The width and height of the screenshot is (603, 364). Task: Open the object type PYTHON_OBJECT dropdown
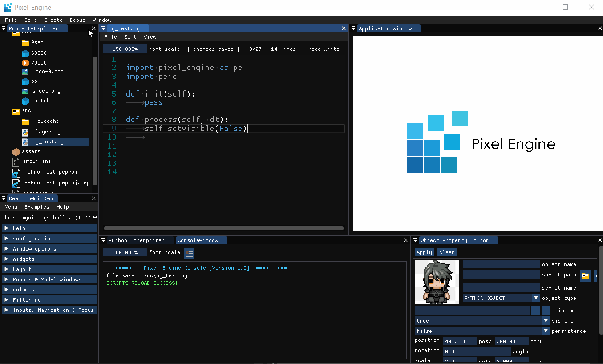501,298
